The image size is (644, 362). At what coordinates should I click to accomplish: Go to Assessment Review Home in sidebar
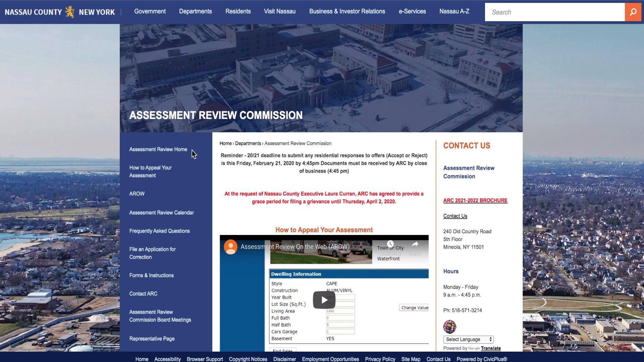(x=158, y=149)
